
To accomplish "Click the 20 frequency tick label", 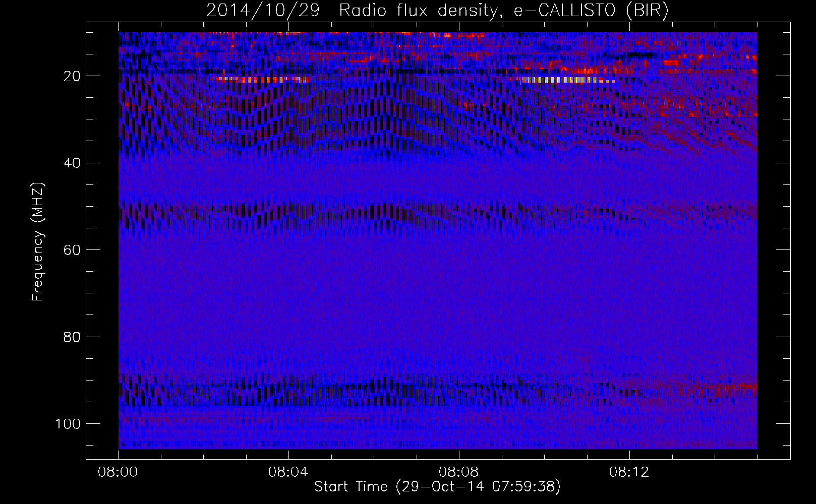I will (x=73, y=76).
